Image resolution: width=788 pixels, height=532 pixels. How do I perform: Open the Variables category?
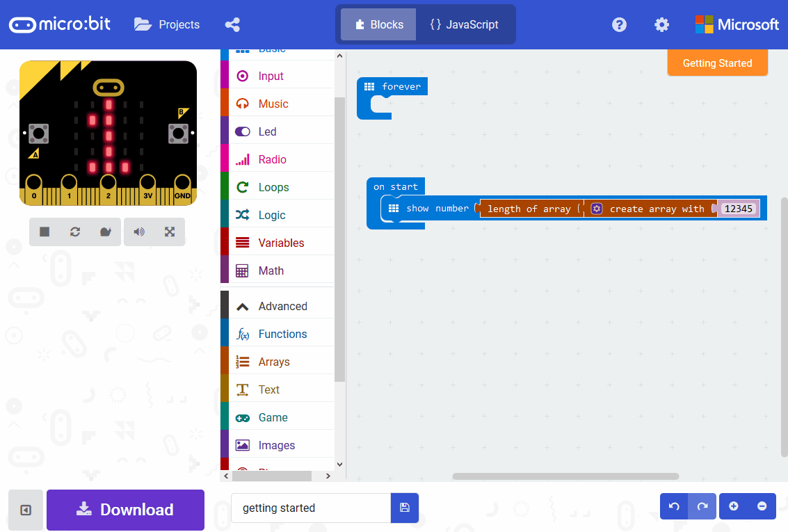(278, 243)
